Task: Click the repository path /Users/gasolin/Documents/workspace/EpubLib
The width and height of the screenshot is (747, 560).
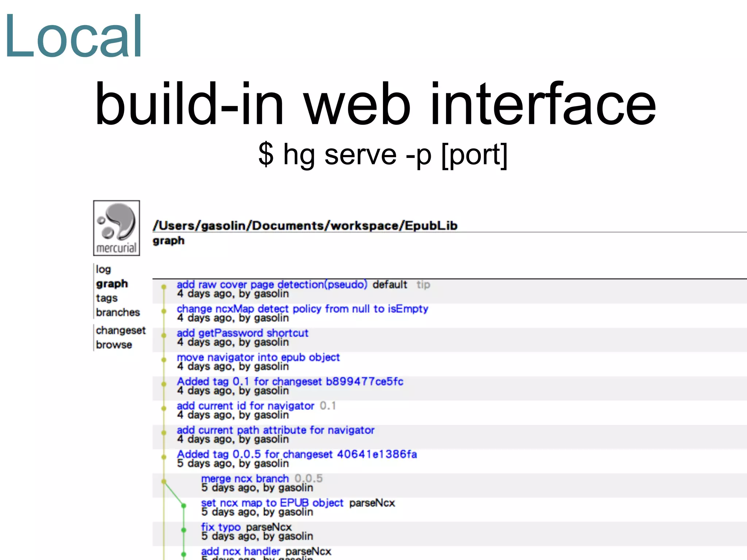Action: click(305, 226)
